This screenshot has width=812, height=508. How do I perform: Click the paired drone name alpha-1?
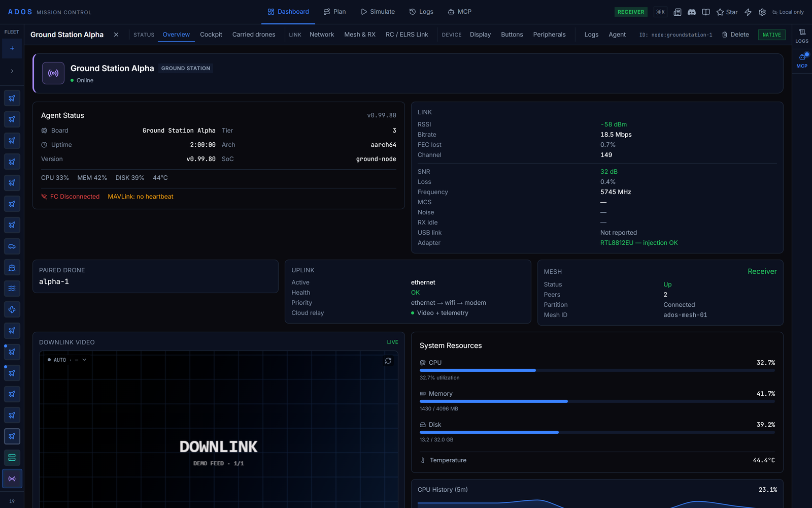(54, 281)
